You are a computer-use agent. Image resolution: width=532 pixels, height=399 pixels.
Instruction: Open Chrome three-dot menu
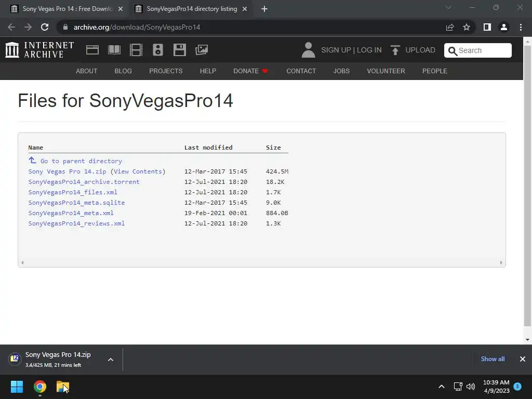point(521,27)
